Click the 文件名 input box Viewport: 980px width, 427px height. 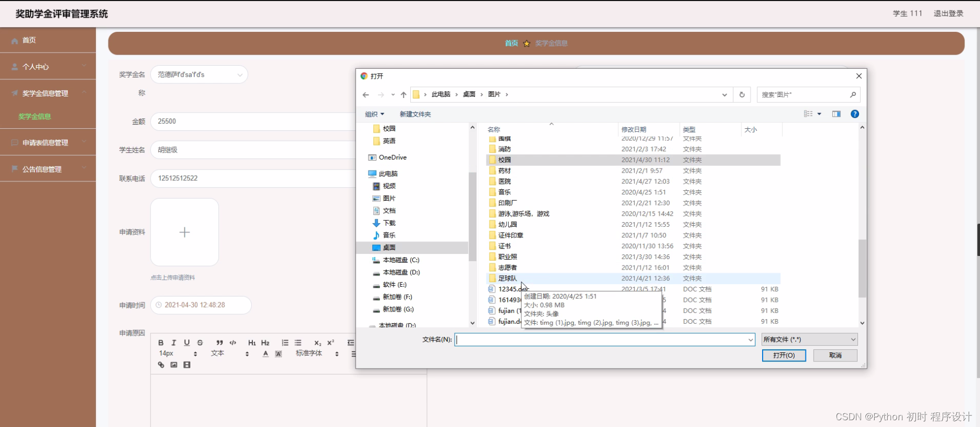(605, 339)
